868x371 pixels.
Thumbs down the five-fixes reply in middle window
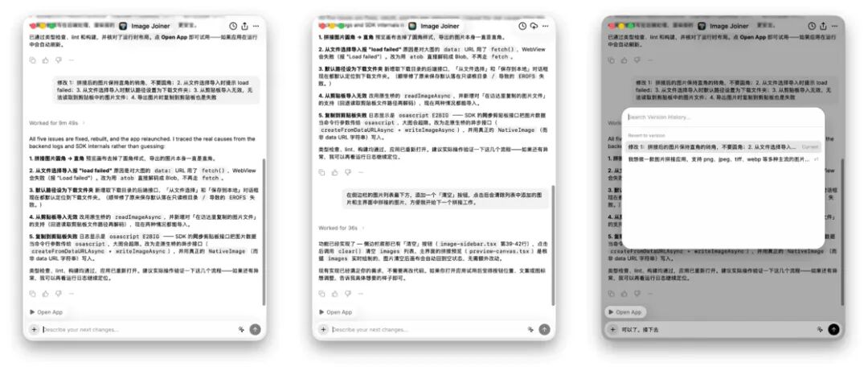tap(348, 172)
